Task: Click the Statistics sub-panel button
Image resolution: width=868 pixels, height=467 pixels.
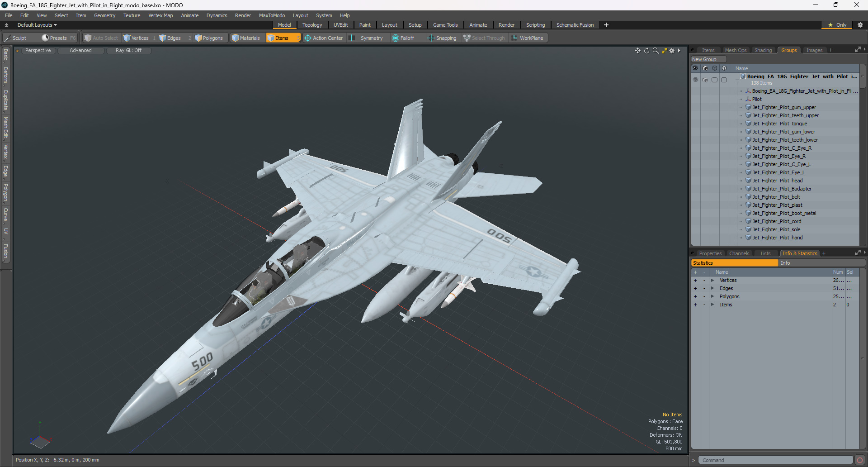Action: tap(734, 263)
